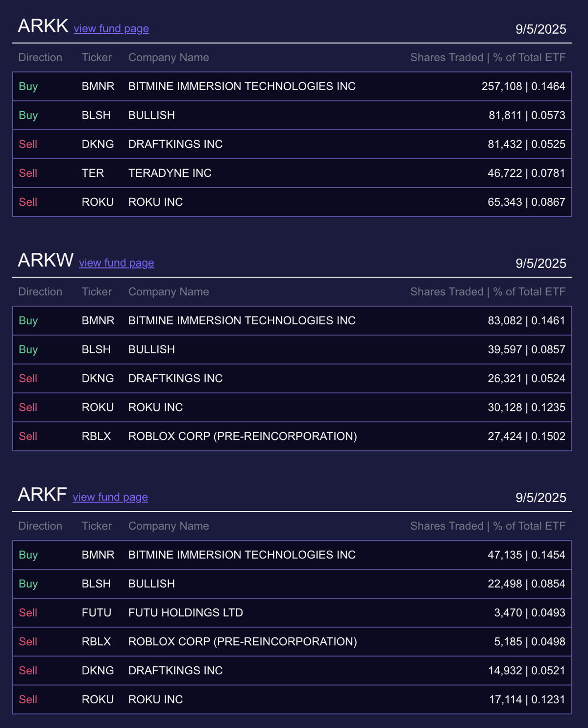Click the BLSH ticker in the ARKW table
The image size is (588, 728).
[96, 350]
